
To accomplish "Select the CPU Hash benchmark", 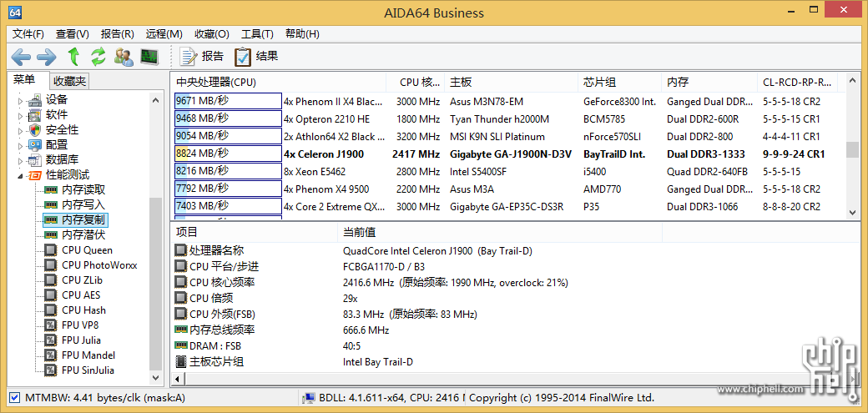I will coord(83,310).
